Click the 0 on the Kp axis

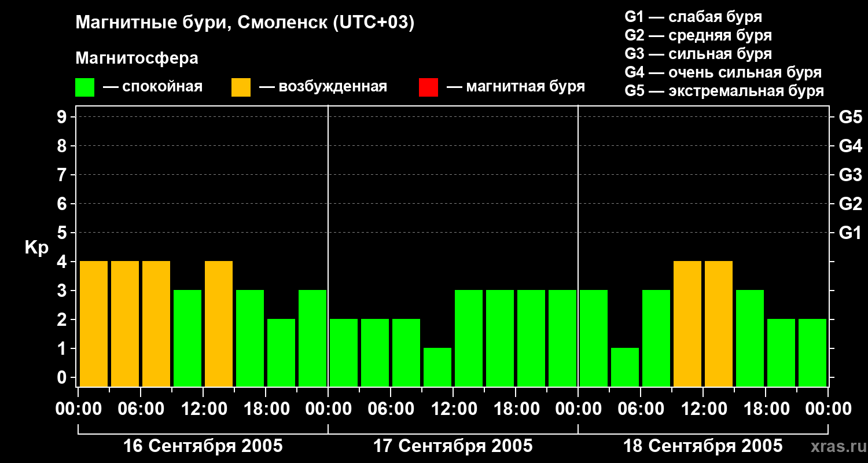click(62, 378)
